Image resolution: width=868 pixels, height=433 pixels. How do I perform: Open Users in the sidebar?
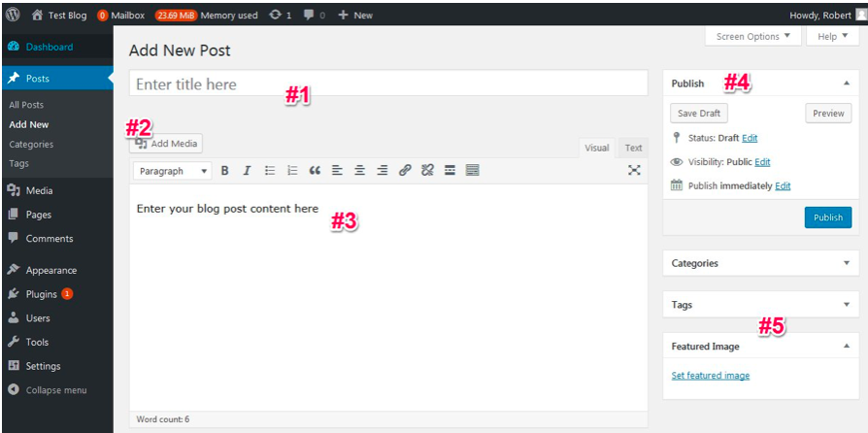57,318
